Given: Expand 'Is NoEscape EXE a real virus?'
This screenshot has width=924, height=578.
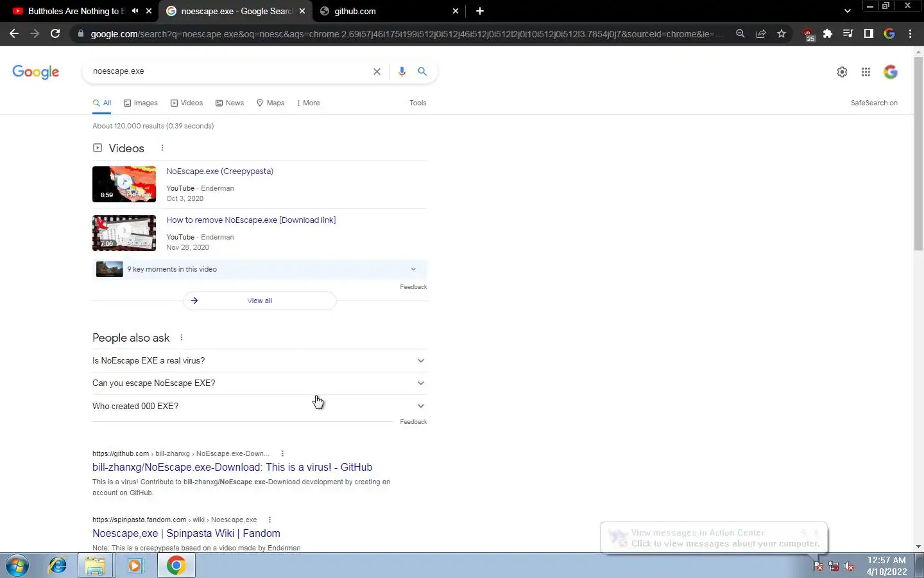Looking at the screenshot, I should tap(259, 360).
